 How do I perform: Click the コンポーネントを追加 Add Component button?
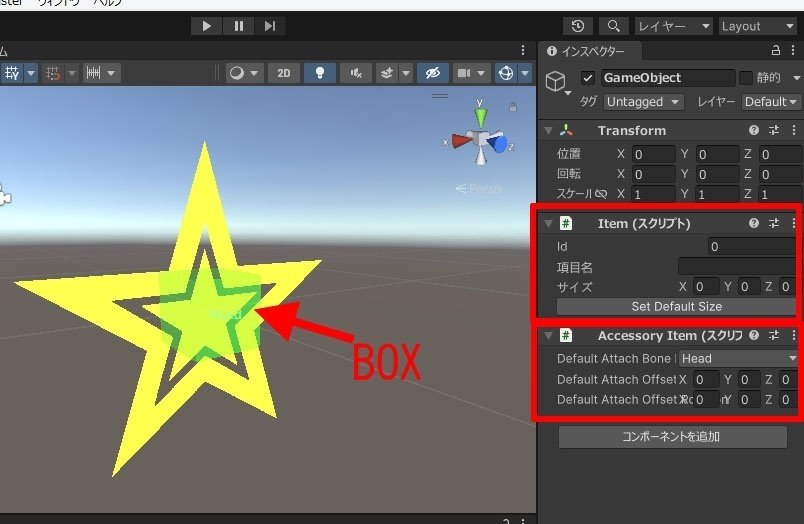(x=672, y=437)
